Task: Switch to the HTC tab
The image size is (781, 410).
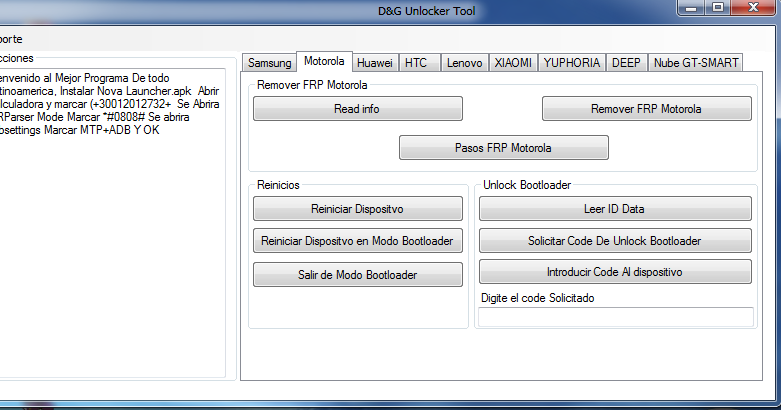Action: pyautogui.click(x=419, y=63)
